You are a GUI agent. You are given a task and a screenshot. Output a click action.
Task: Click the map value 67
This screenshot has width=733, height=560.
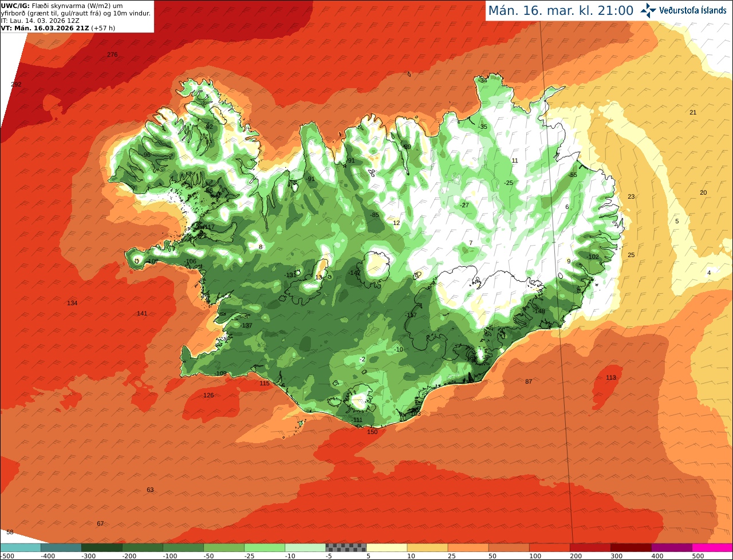(100, 523)
